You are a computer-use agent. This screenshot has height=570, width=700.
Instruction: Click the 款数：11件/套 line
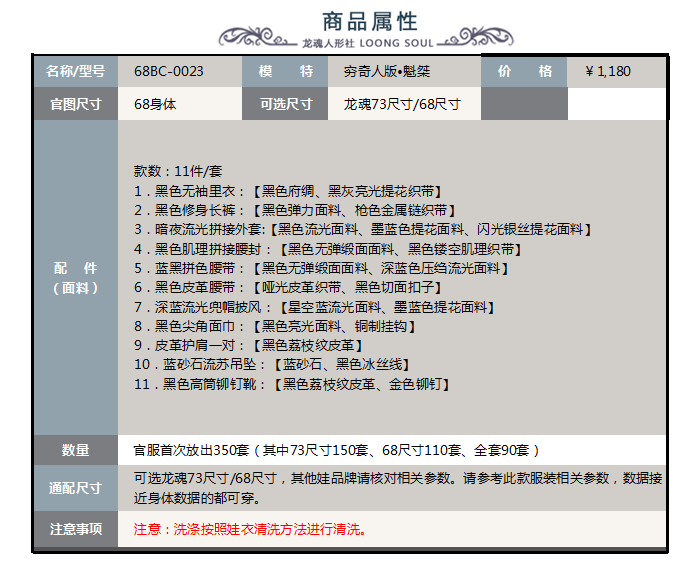click(178, 169)
